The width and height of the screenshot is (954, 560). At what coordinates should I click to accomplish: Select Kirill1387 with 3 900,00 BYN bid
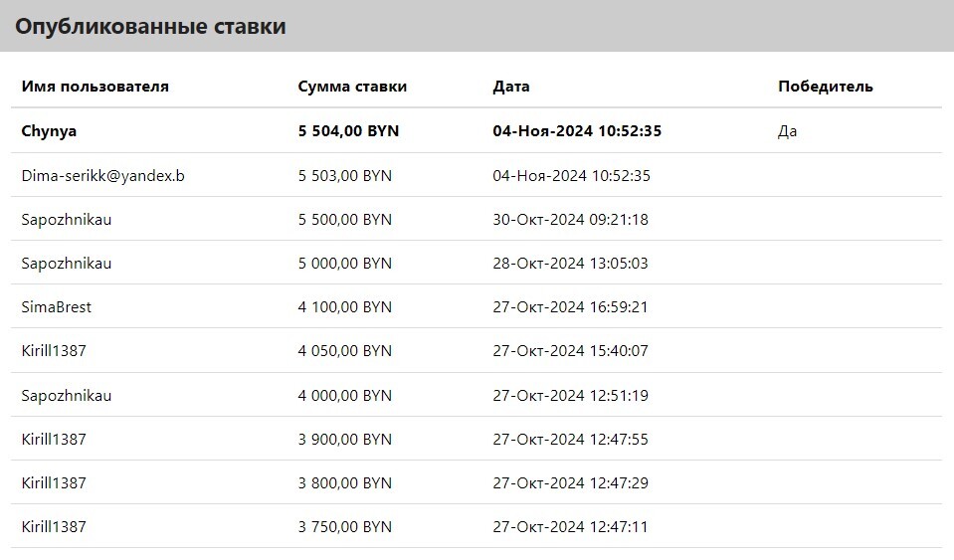tap(54, 440)
